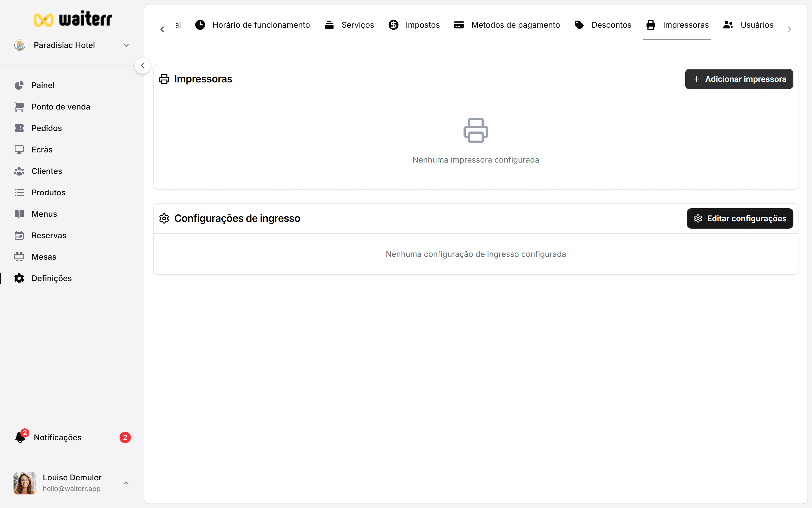The height and width of the screenshot is (508, 812).
Task: Click the red notification count badge
Action: [125, 437]
